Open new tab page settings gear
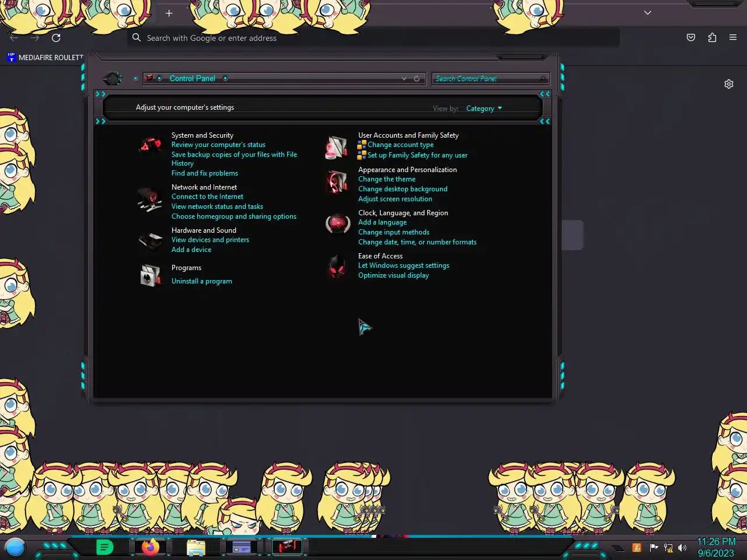747x560 pixels. tap(729, 84)
